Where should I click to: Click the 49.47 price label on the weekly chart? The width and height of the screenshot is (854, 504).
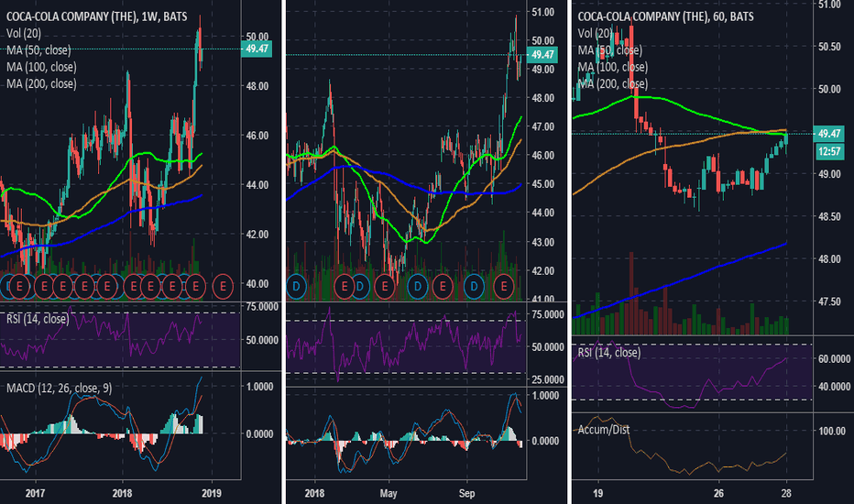pyautogui.click(x=257, y=49)
